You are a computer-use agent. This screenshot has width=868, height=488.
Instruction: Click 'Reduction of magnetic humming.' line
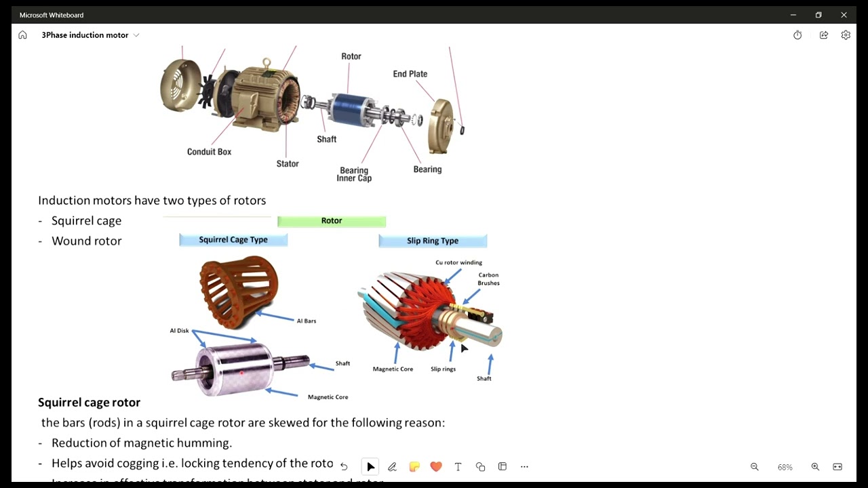142,443
